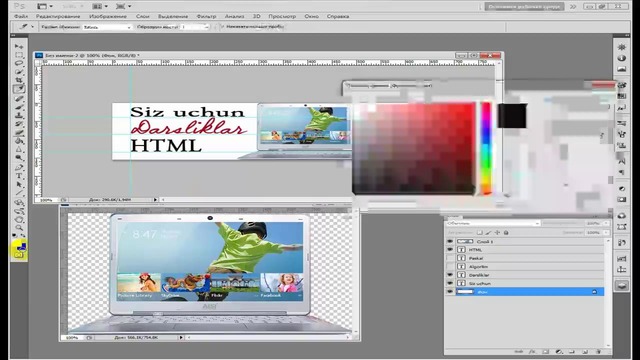Select the Line shape tool
This screenshot has width=640, height=360.
click(19, 193)
